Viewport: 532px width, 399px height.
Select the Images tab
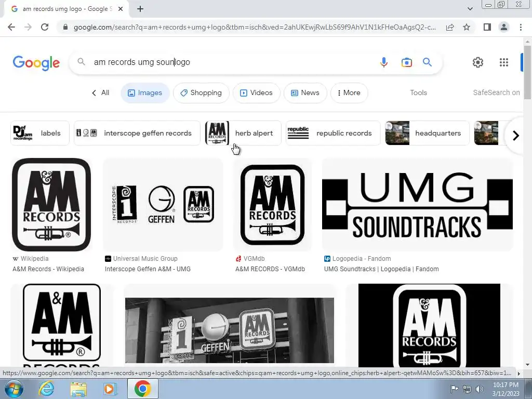pyautogui.click(x=145, y=92)
